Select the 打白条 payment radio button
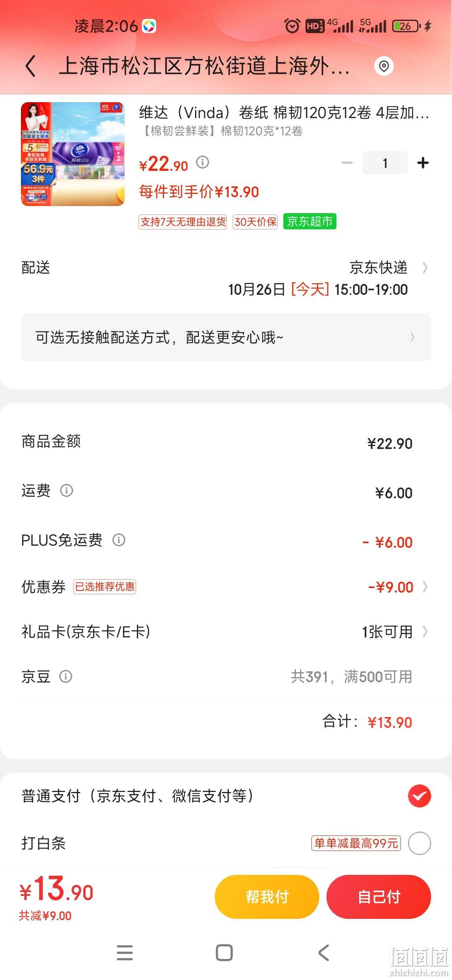The height and width of the screenshot is (980, 452). tap(419, 843)
